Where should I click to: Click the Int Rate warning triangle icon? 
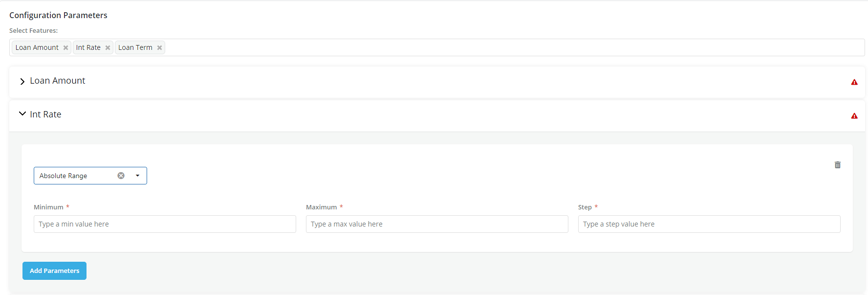[854, 116]
